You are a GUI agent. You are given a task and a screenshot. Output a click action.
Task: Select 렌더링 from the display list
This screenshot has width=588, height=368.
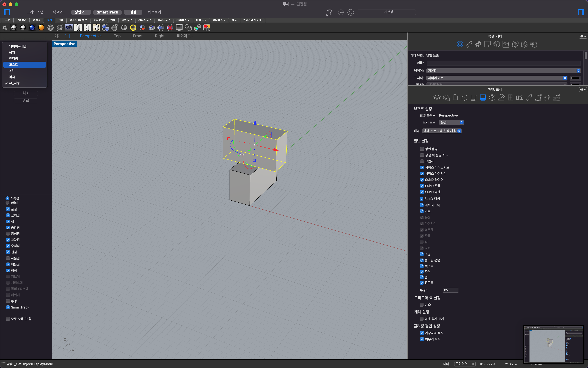[24, 58]
